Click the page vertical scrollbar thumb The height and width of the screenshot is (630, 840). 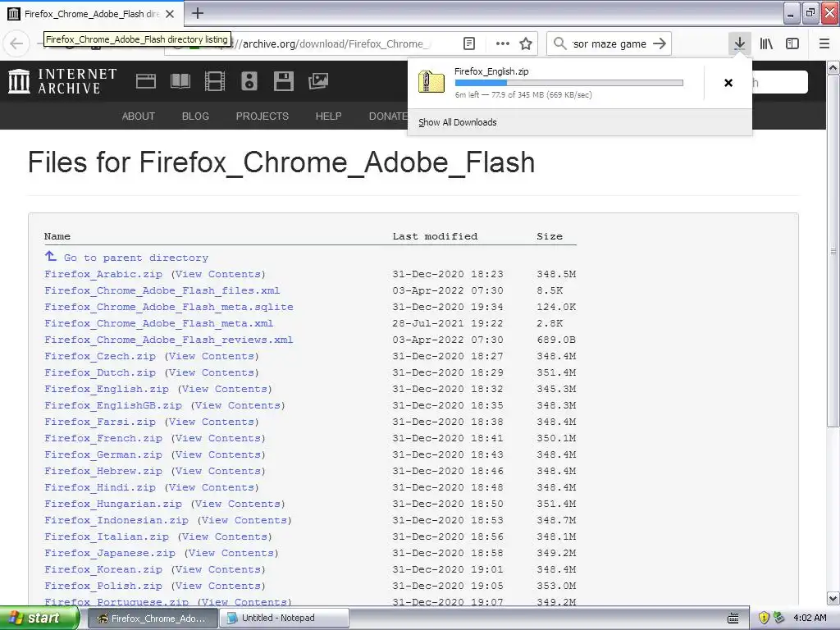(x=833, y=251)
